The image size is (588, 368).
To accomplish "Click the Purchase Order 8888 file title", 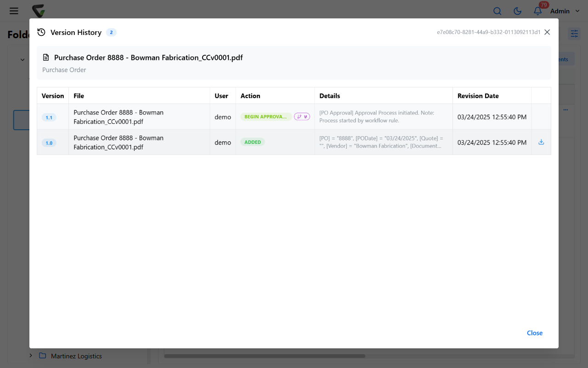I will point(148,57).
